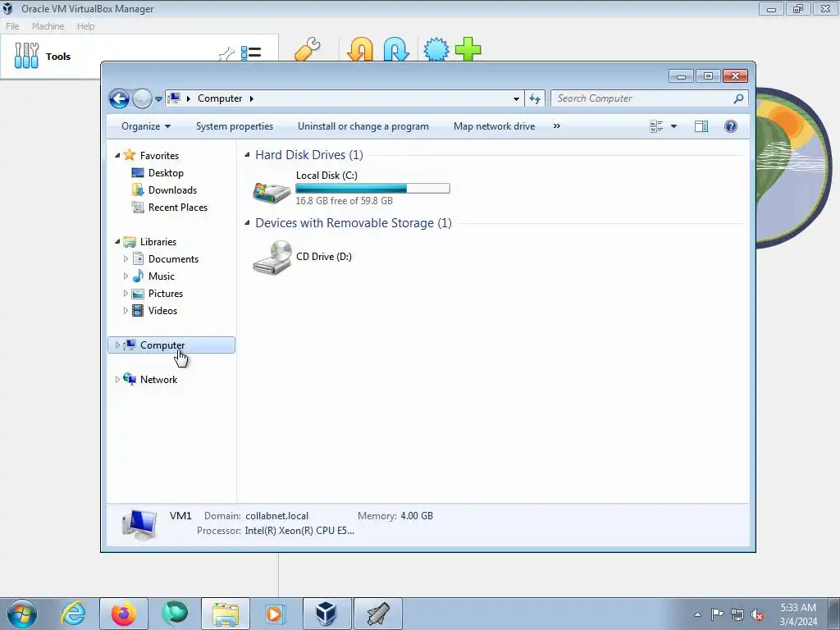Click Map network drive
The width and height of the screenshot is (840, 630).
click(x=494, y=126)
